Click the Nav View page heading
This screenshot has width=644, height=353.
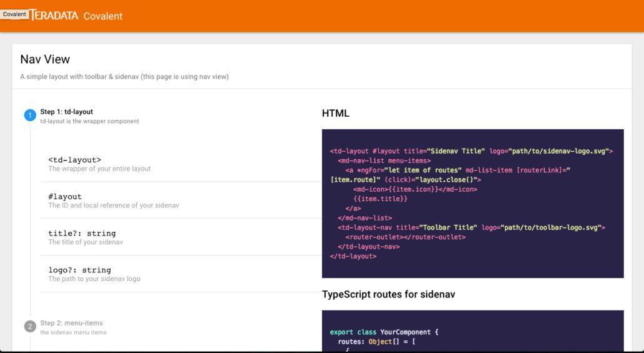coord(45,59)
